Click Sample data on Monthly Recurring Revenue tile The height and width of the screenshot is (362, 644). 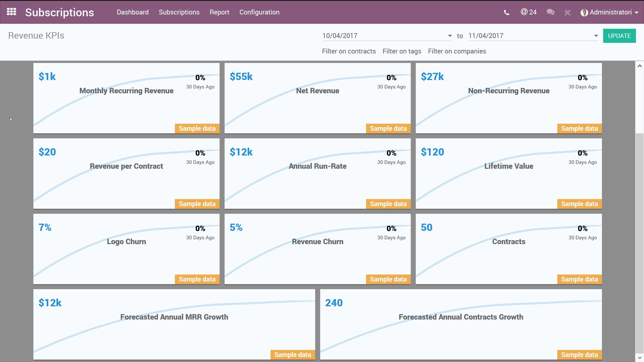coord(197,128)
